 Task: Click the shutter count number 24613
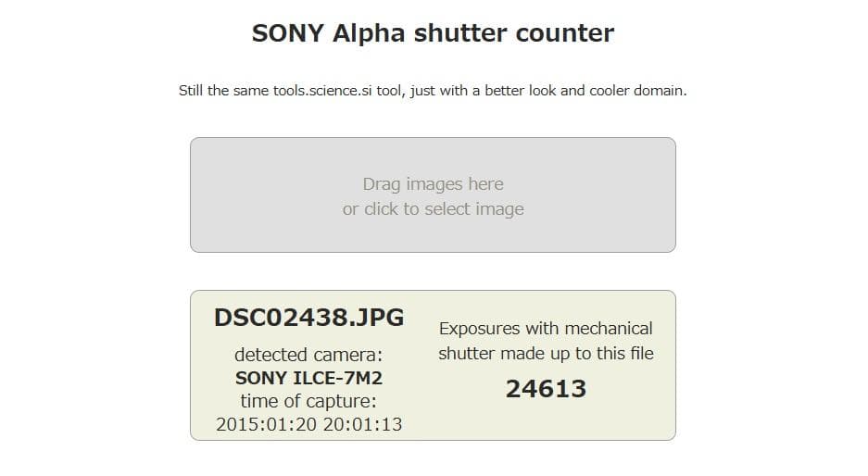click(546, 389)
